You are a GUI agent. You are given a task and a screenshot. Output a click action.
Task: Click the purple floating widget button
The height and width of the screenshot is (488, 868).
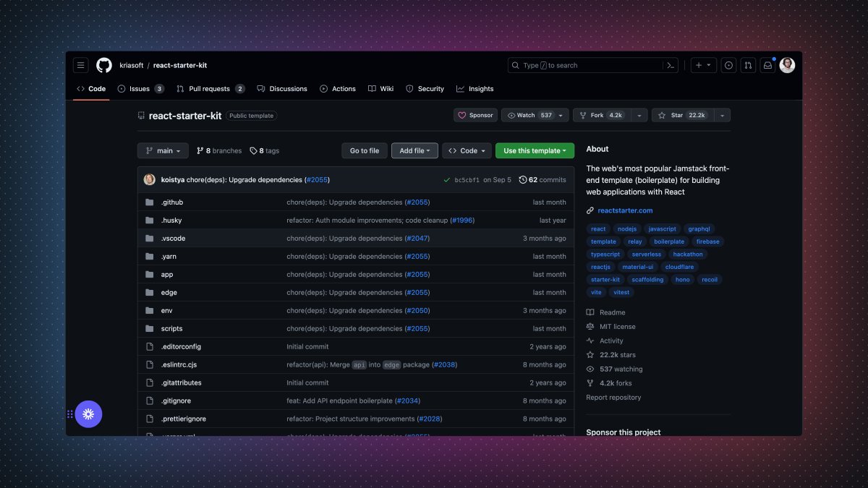pyautogui.click(x=89, y=414)
